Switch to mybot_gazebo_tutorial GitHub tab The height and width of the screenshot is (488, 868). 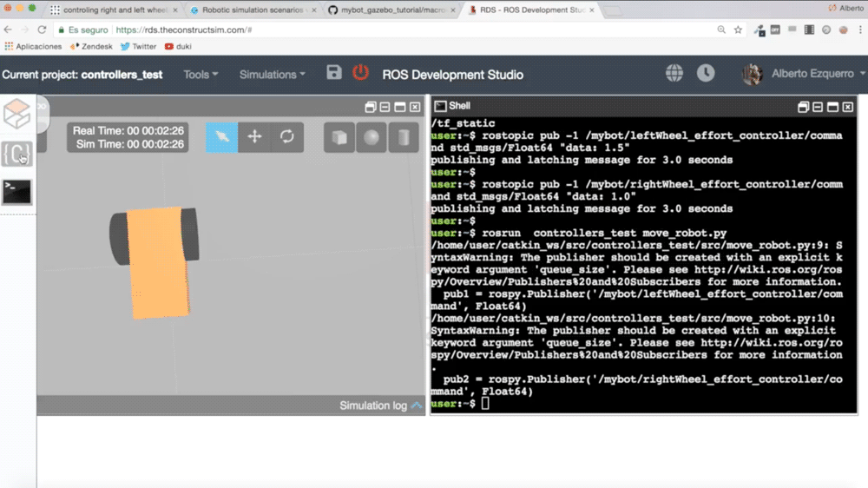pyautogui.click(x=392, y=10)
